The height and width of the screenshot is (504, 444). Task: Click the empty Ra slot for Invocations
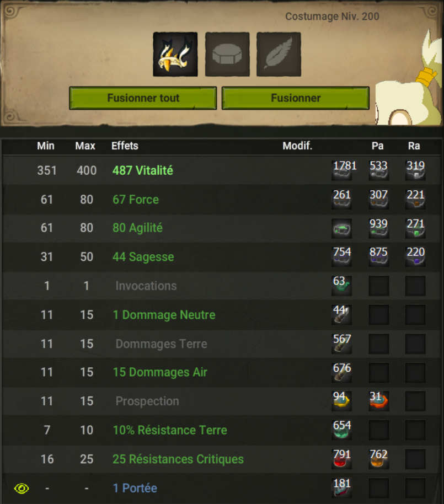click(415, 286)
